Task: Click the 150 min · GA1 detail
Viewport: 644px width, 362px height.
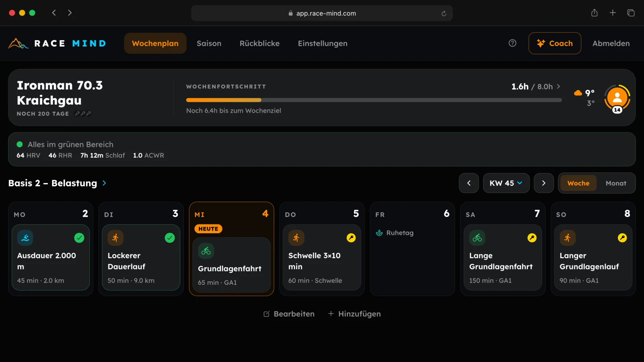Action: [490, 280]
